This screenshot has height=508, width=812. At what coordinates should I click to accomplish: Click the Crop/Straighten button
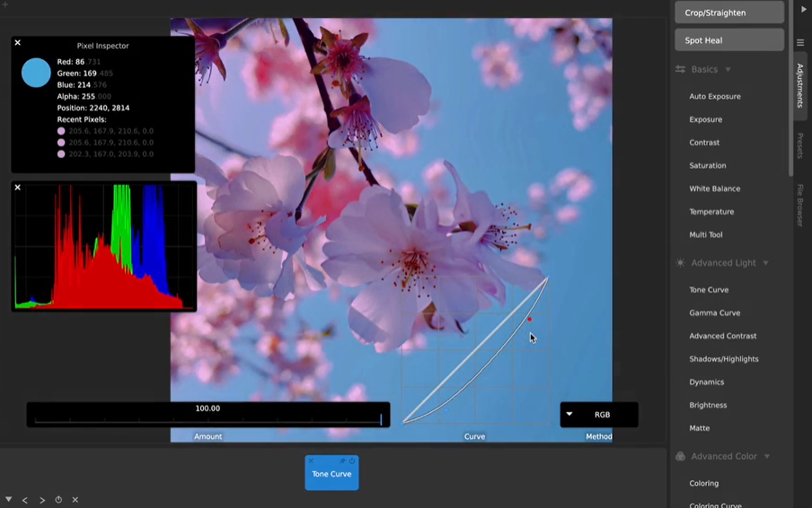point(728,13)
